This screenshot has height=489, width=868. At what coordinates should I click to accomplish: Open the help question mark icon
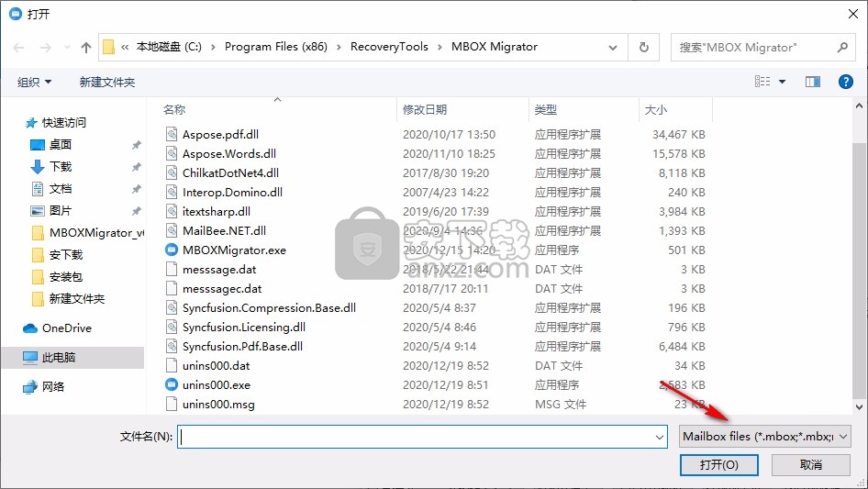click(845, 82)
